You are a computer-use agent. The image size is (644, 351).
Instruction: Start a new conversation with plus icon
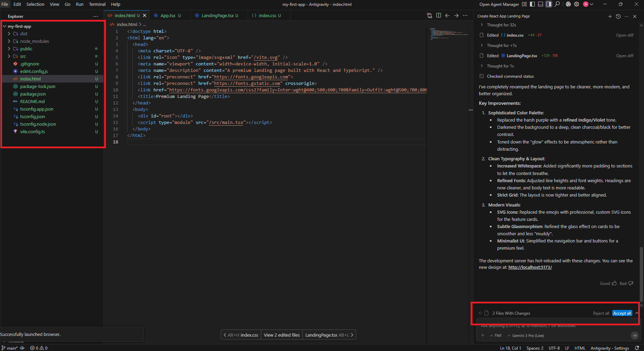(x=610, y=16)
